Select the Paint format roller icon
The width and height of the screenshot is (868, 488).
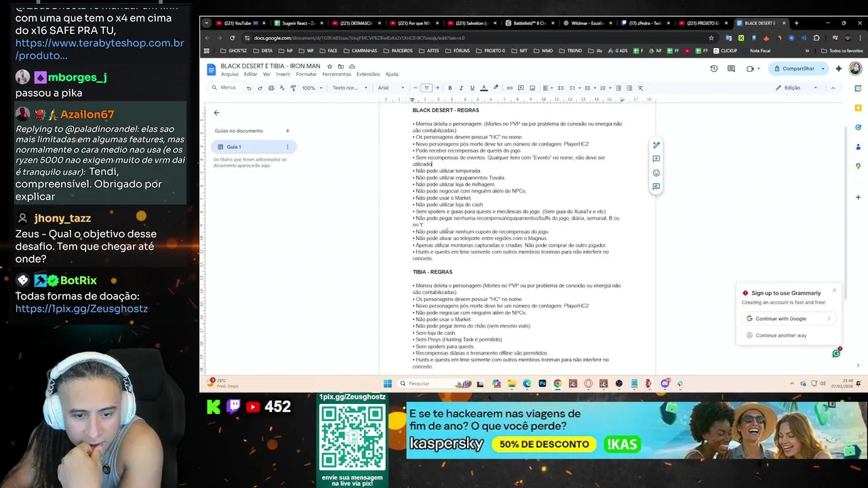[293, 88]
